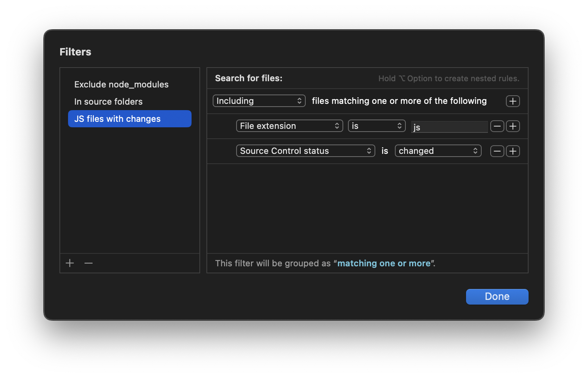
Task: Add a new filter with plus icon
Action: click(x=70, y=263)
